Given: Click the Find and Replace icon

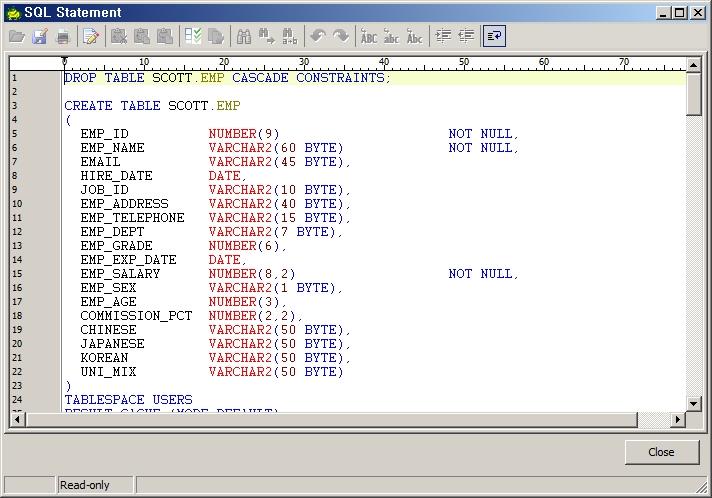Looking at the screenshot, I should click(291, 37).
